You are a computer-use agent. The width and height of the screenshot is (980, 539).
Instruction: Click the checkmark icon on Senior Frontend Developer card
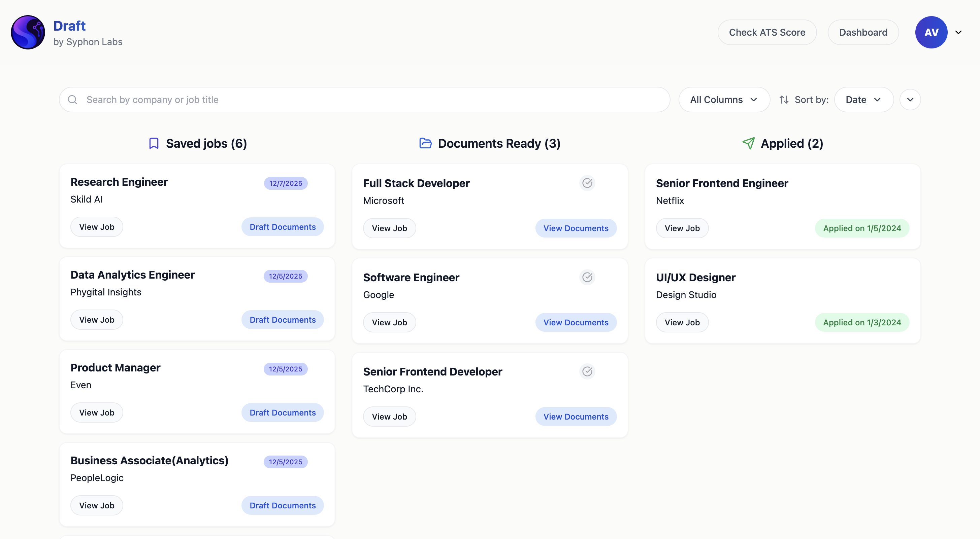[587, 371]
